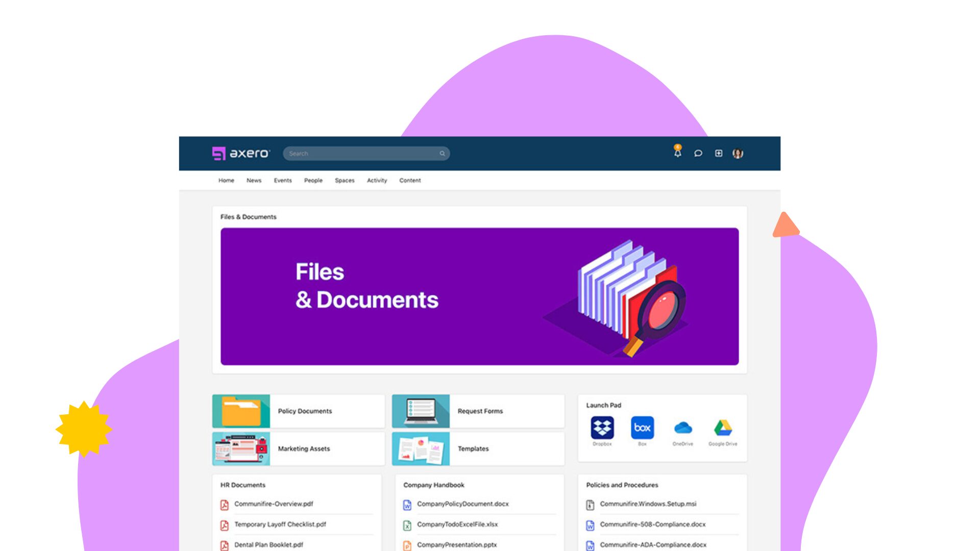Open Google Drive from the Launch Pad
Screen dimensions: 980x551
(723, 428)
